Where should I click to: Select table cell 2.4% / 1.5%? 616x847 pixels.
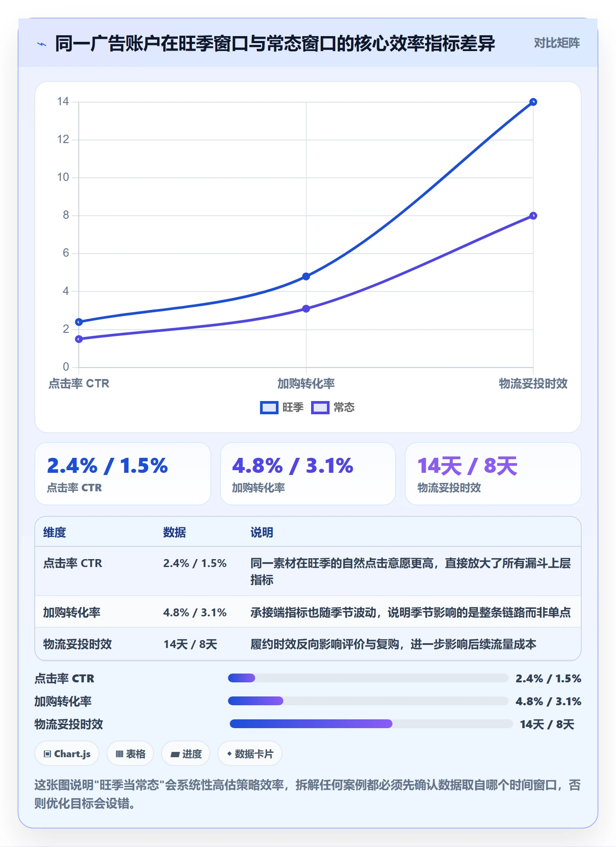(x=195, y=563)
